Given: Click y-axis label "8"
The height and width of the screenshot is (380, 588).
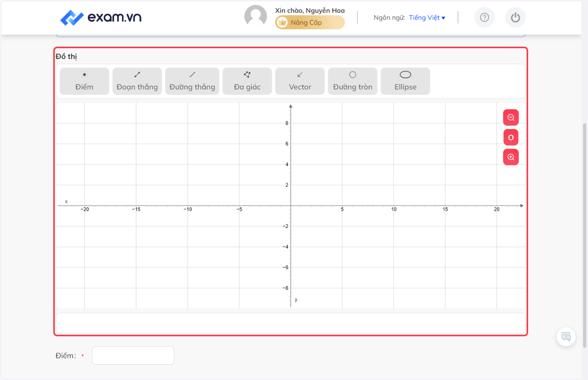Looking at the screenshot, I should click(287, 123).
